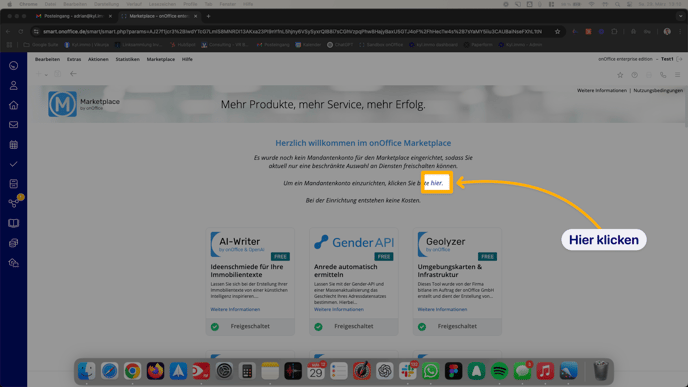
Task: Click the favorites star icon in toolbar
Action: coord(620,75)
